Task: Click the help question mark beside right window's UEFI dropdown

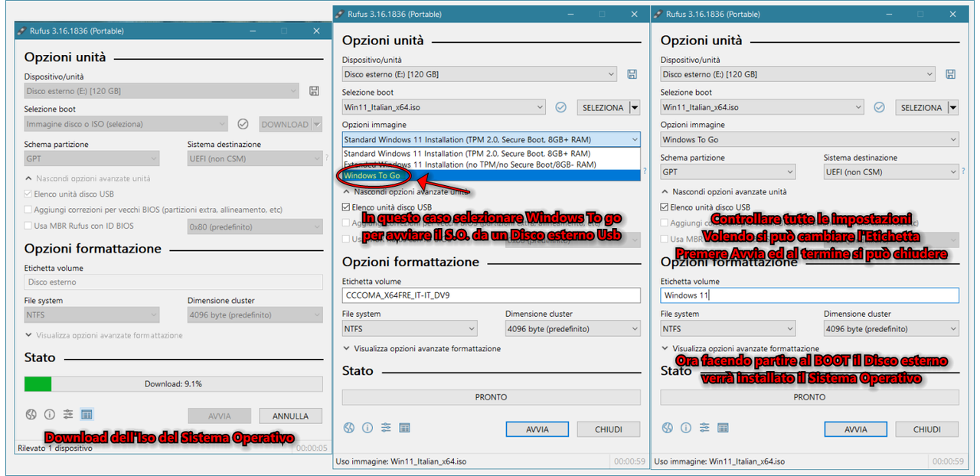Action: 963,171
